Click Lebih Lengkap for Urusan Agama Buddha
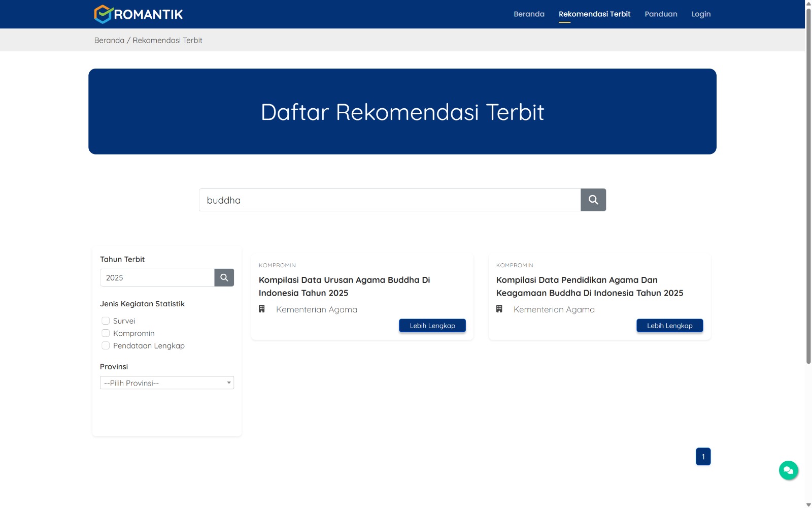Image resolution: width=812 pixels, height=508 pixels. tap(432, 326)
